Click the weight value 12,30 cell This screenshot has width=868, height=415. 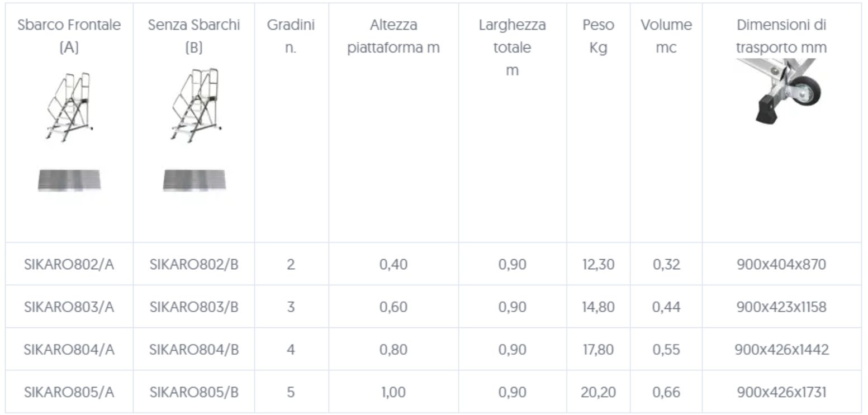point(598,264)
